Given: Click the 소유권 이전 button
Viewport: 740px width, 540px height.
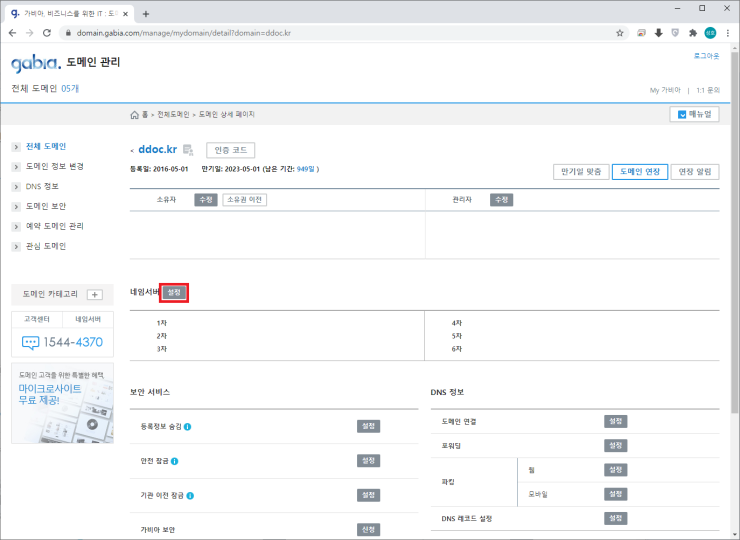Looking at the screenshot, I should (x=245, y=200).
